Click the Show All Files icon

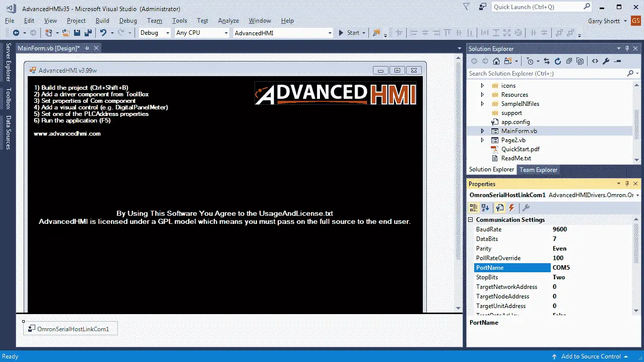pos(580,61)
